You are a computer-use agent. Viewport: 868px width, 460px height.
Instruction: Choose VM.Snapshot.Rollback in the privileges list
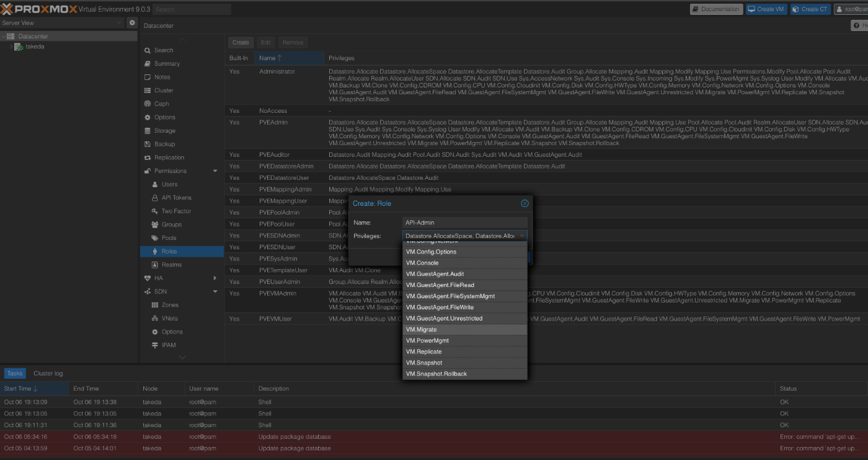(465, 374)
